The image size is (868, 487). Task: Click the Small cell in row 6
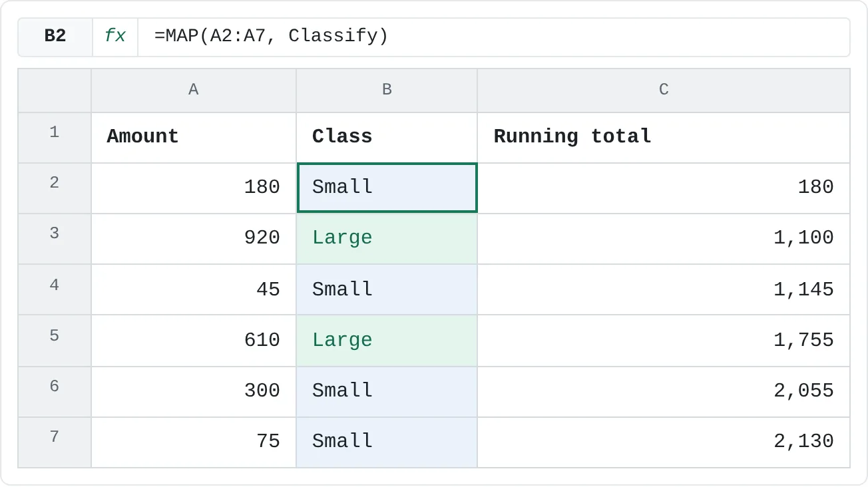pos(387,391)
